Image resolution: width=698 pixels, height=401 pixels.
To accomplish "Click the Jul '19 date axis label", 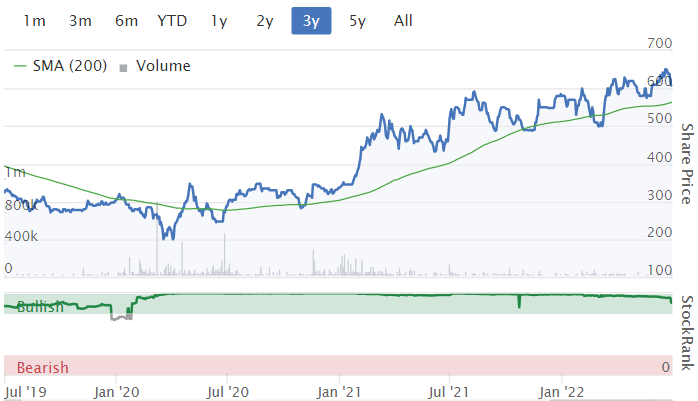I will [x=25, y=392].
